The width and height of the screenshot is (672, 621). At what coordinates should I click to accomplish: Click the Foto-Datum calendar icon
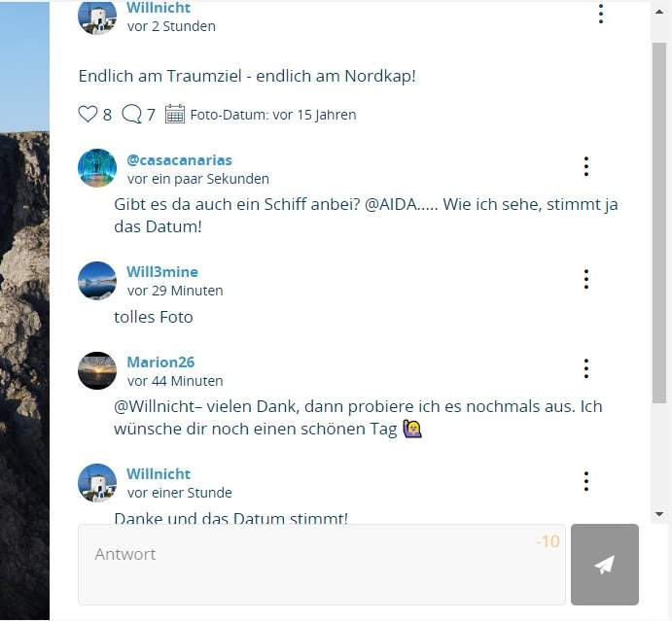coord(175,114)
